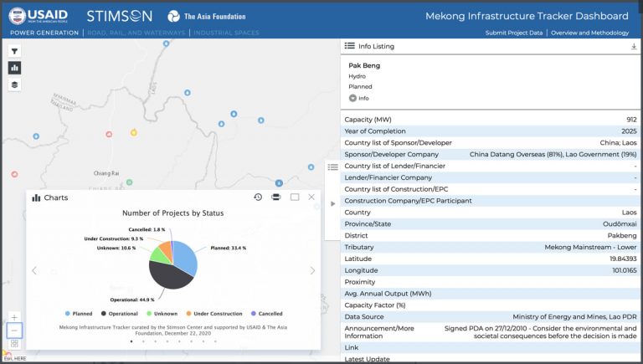Go to next chart with right arrow
The image size is (643, 364).
pos(312,270)
